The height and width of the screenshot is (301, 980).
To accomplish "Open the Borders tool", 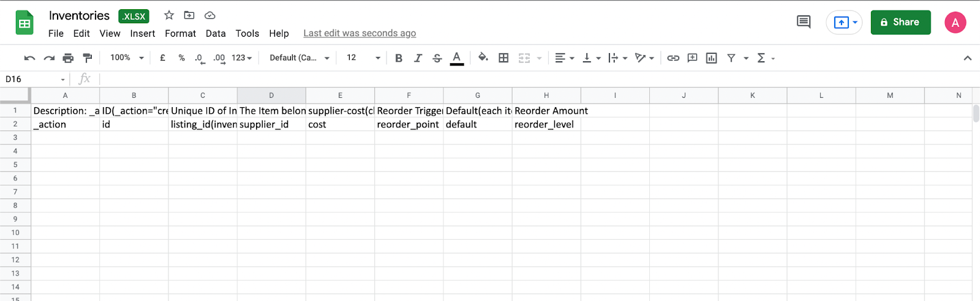I will (503, 58).
